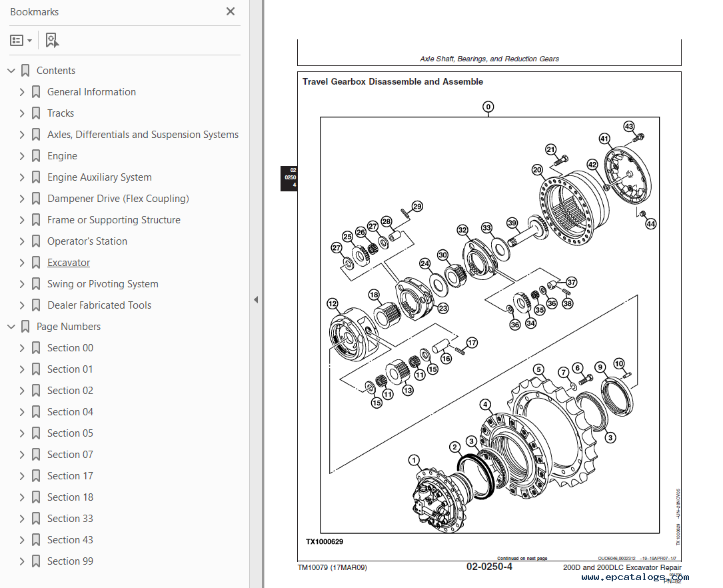The width and height of the screenshot is (723, 588).
Task: Go to the Section 17 bookmark
Action: tap(70, 476)
